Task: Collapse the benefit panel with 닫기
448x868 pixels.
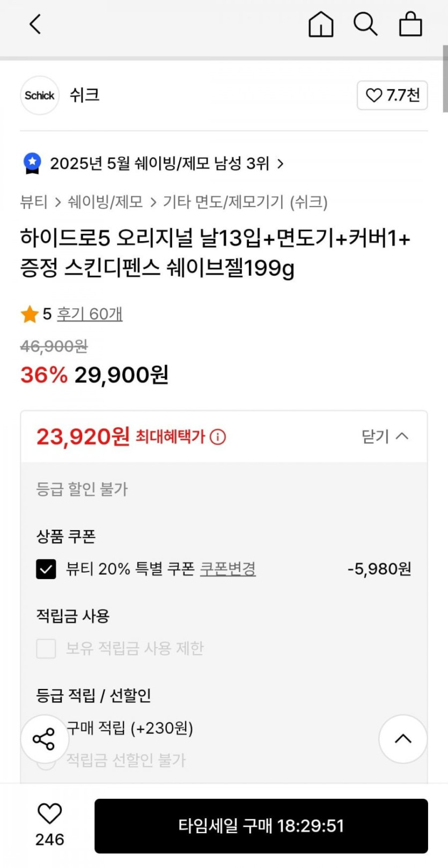Action: (385, 436)
